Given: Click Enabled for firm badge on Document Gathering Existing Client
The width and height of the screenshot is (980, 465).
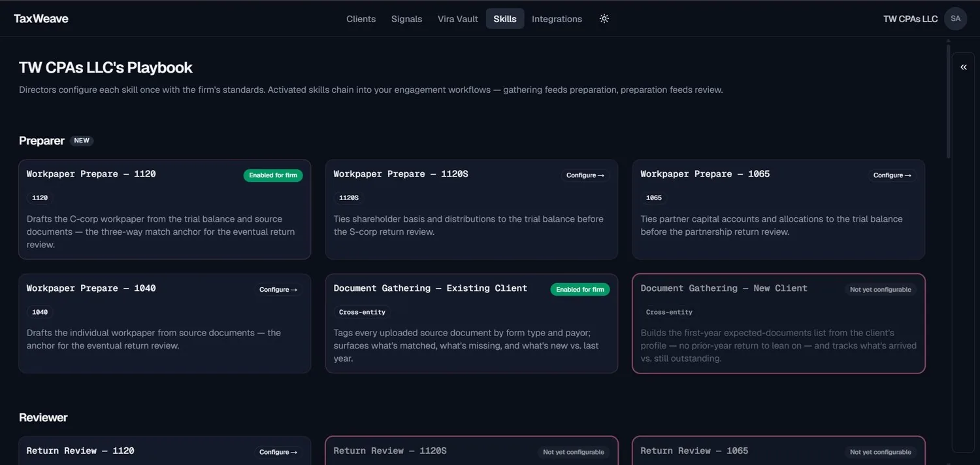Looking at the screenshot, I should coord(580,290).
